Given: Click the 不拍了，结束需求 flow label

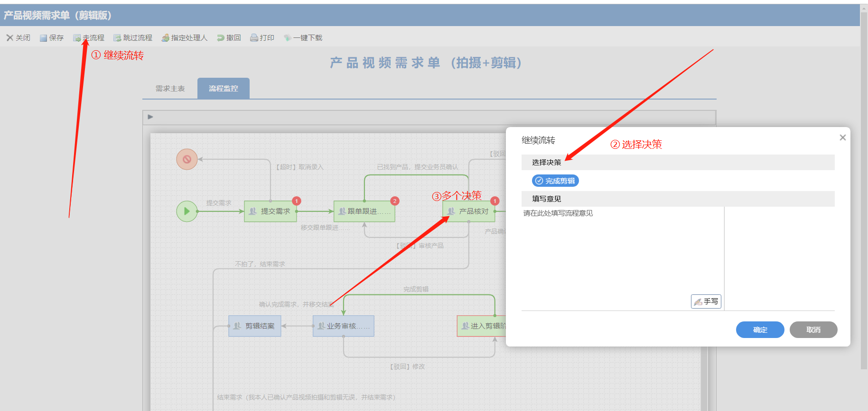Looking at the screenshot, I should (260, 264).
